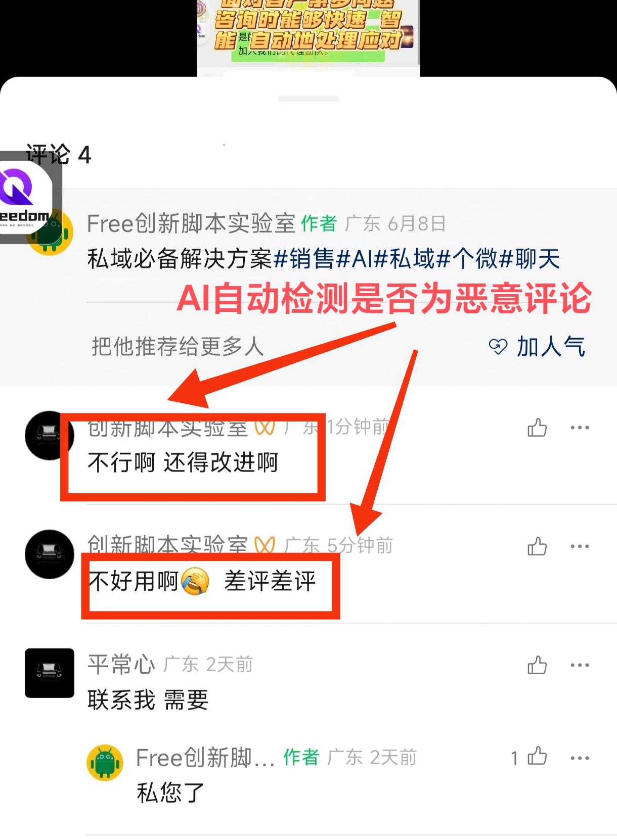The image size is (617, 840).
Task: Open the #聊天 hashtag link
Action: click(530, 259)
